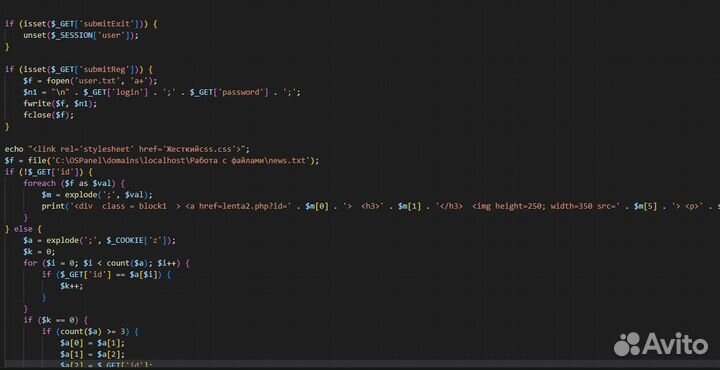Place cursor on "fwrite($f, $n1);"

[60, 104]
